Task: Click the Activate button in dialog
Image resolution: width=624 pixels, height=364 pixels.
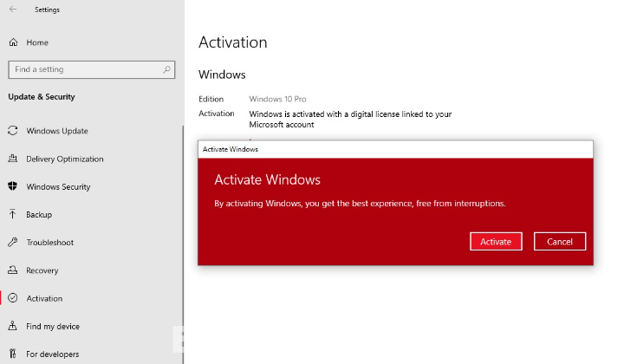Action: coord(496,242)
